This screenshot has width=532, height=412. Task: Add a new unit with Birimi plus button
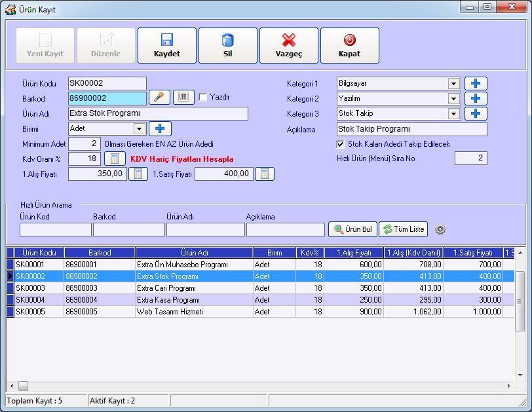(160, 128)
